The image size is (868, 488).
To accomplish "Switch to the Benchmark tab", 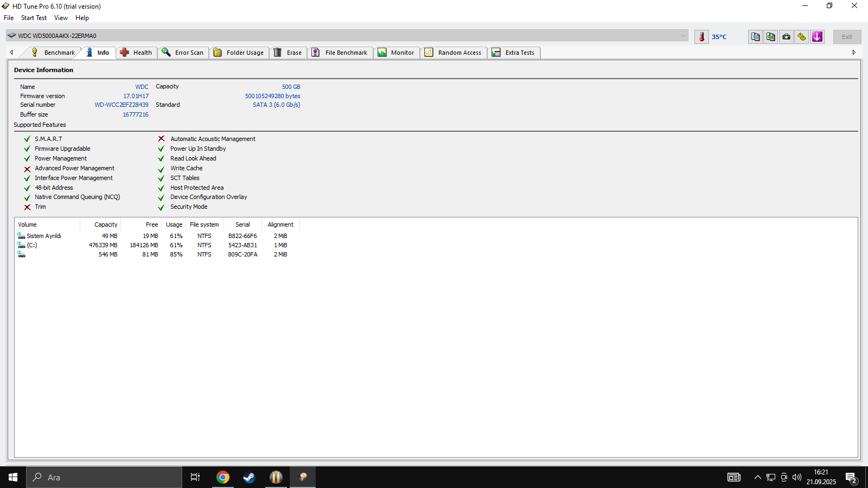I will click(x=53, y=53).
